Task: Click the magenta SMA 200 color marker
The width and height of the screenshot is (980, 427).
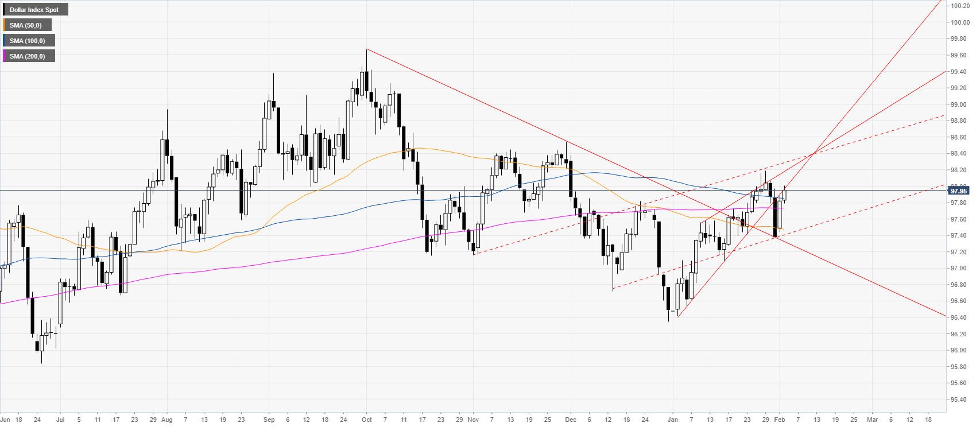Action: tap(3, 56)
